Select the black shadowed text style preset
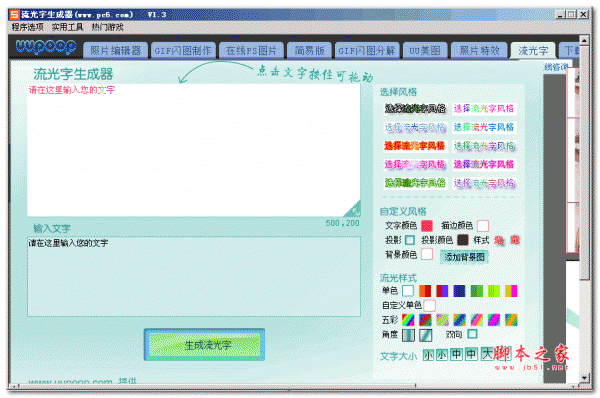 pyautogui.click(x=415, y=109)
